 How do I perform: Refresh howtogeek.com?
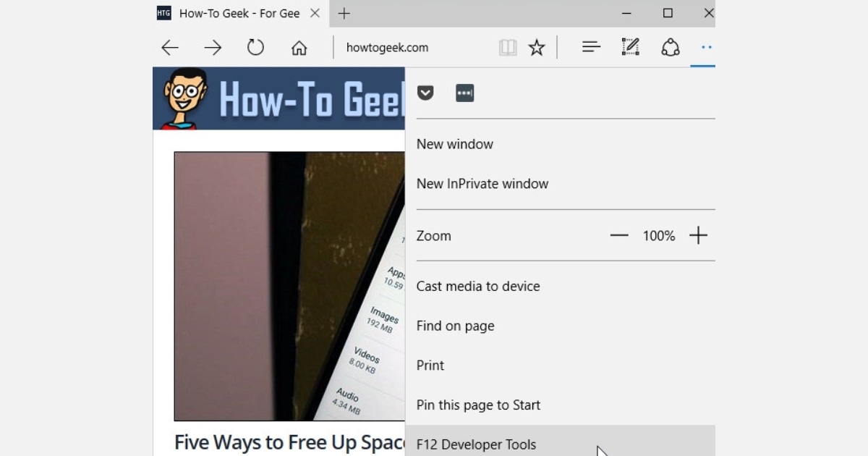255,47
